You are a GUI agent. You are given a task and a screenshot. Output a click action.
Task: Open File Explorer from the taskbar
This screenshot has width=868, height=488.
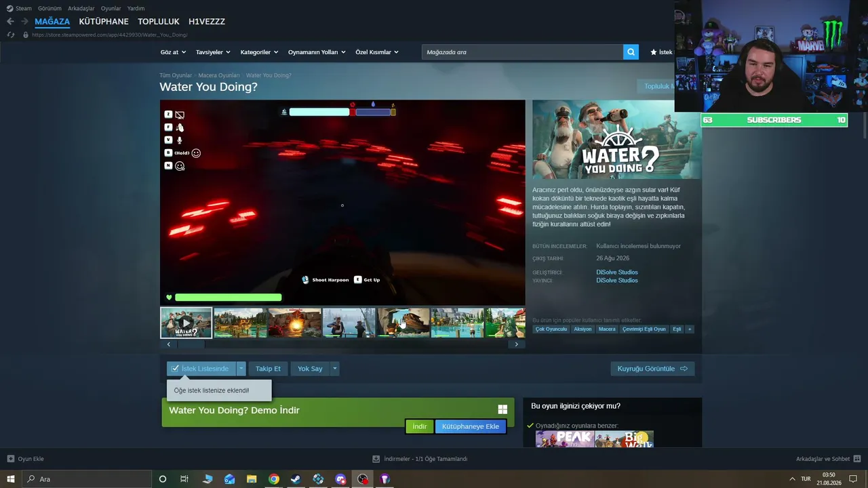pos(252,479)
